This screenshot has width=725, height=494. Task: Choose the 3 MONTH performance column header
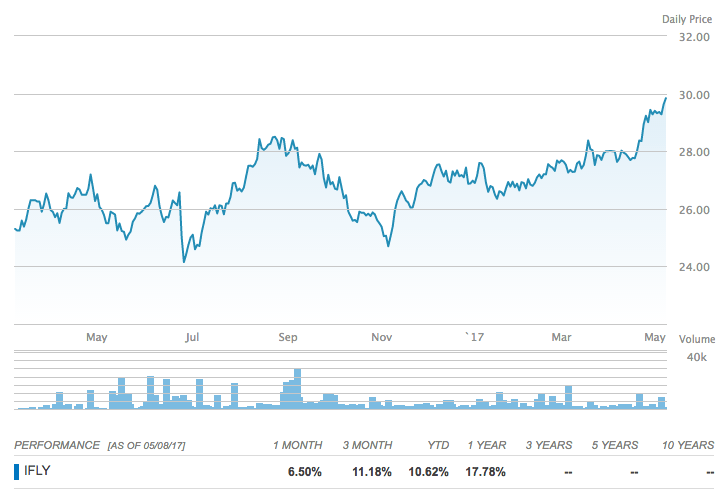pos(367,445)
